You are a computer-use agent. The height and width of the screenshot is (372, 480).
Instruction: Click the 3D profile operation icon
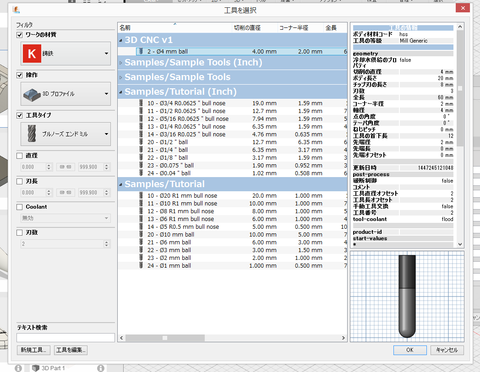(32, 94)
